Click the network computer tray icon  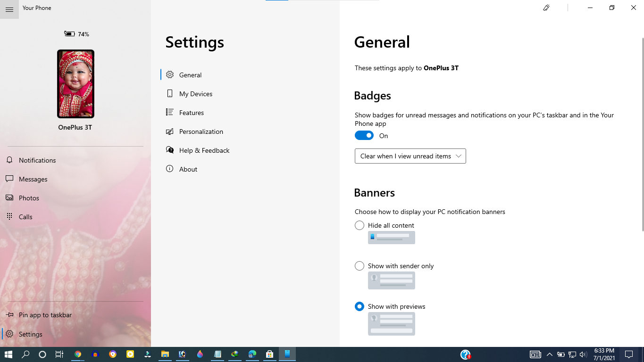pyautogui.click(x=572, y=354)
